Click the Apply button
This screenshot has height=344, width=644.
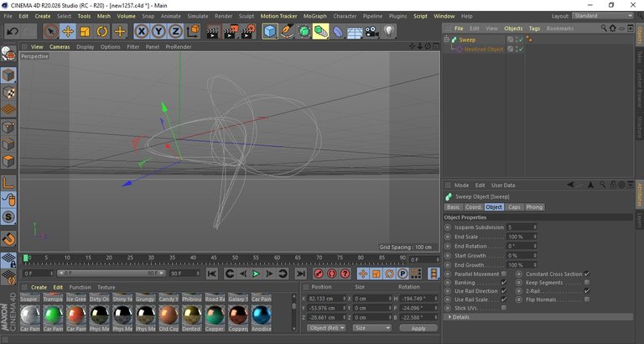pos(418,328)
